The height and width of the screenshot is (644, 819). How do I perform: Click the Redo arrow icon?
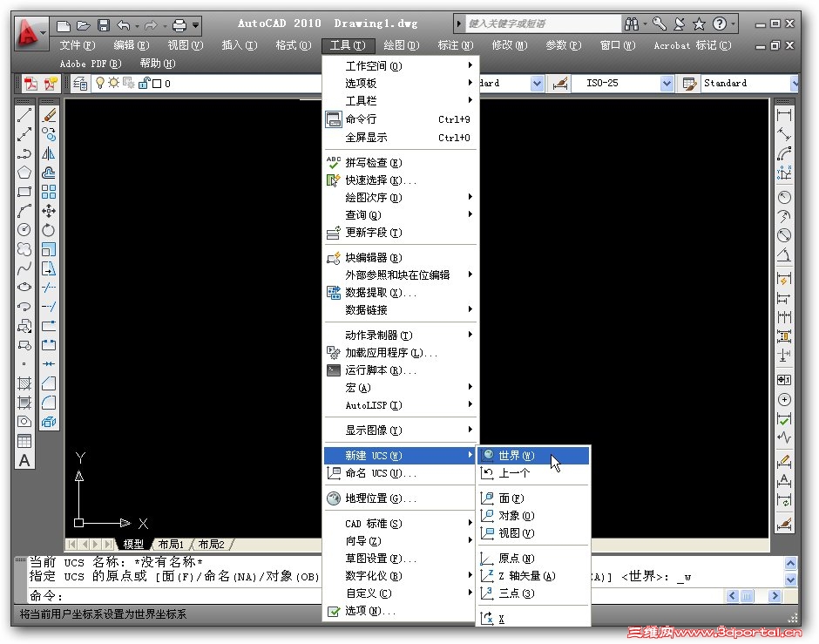(x=151, y=25)
